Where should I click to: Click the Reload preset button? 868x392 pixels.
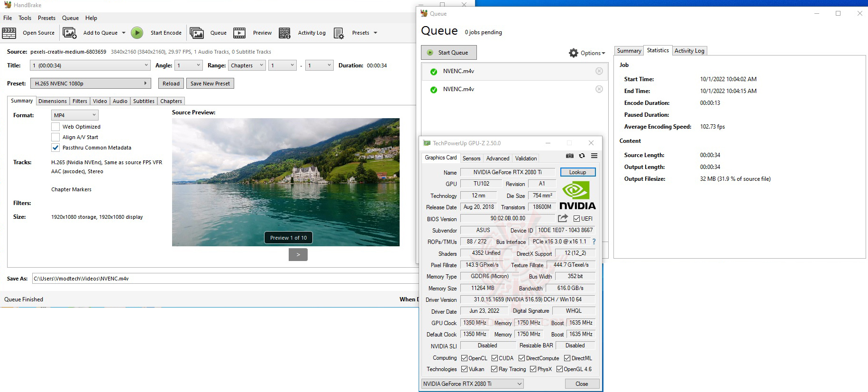(171, 84)
